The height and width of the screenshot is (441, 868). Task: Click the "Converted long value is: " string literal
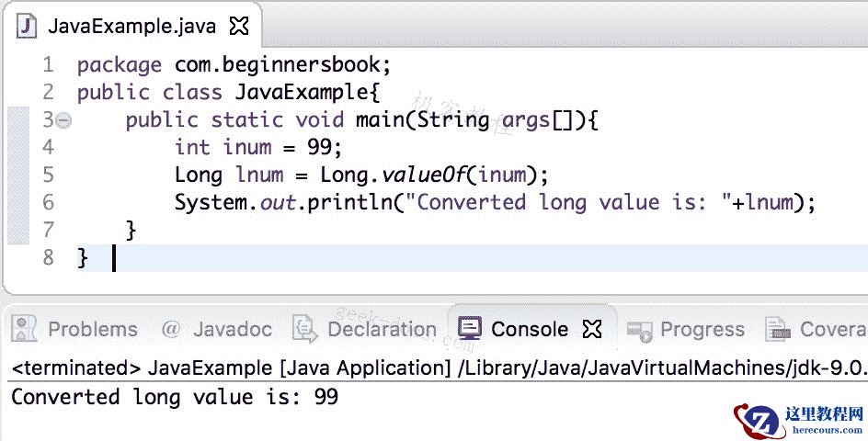tap(568, 202)
